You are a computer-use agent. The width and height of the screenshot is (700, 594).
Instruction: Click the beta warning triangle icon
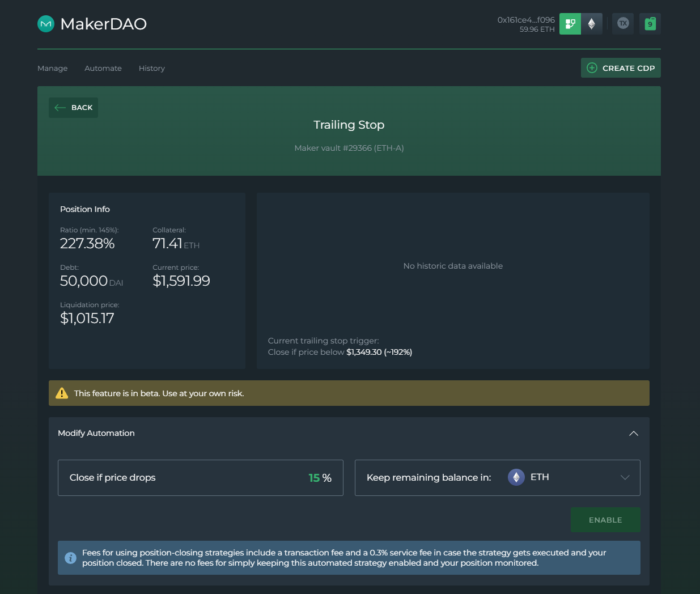[x=62, y=393]
